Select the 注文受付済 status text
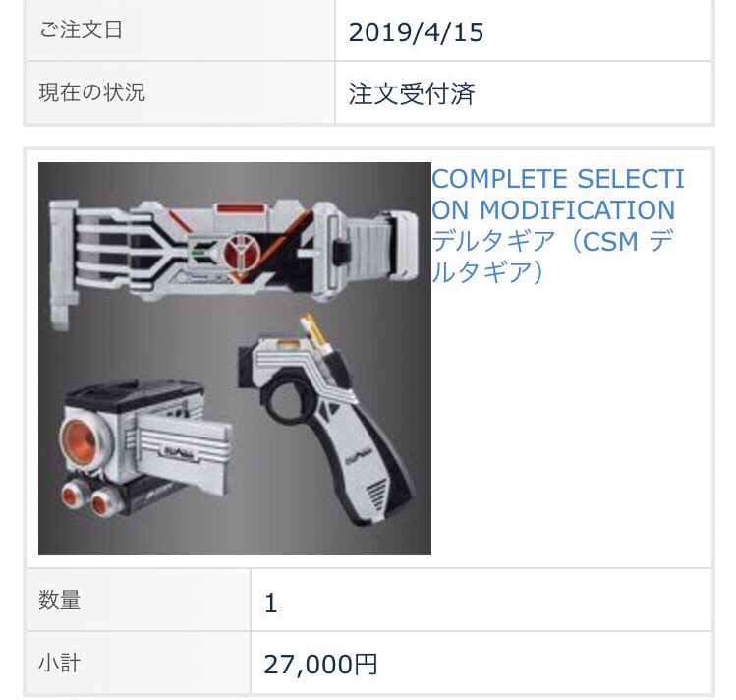 coord(412,93)
